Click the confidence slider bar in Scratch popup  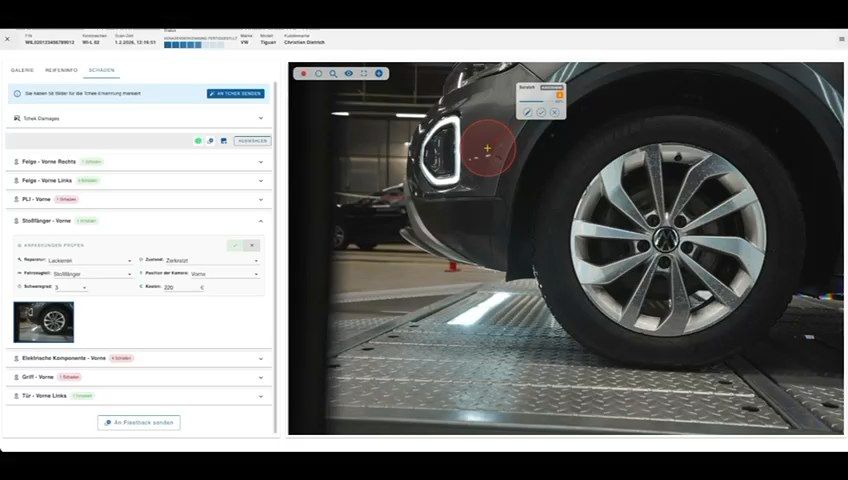tap(536, 102)
